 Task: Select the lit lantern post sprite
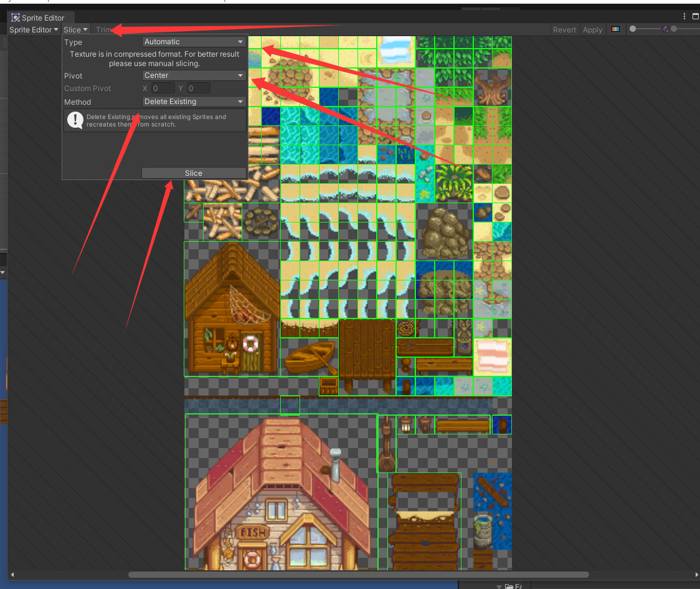[406, 424]
